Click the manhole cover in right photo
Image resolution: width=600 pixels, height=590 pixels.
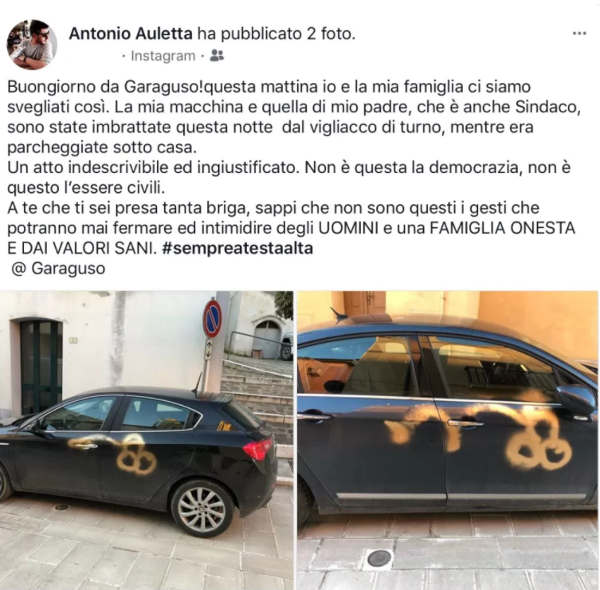[379, 559]
